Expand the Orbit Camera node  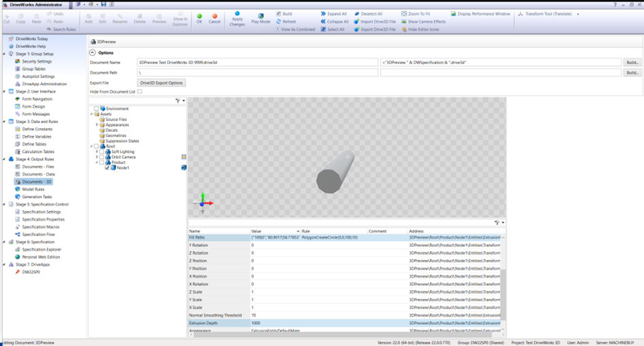coord(97,157)
